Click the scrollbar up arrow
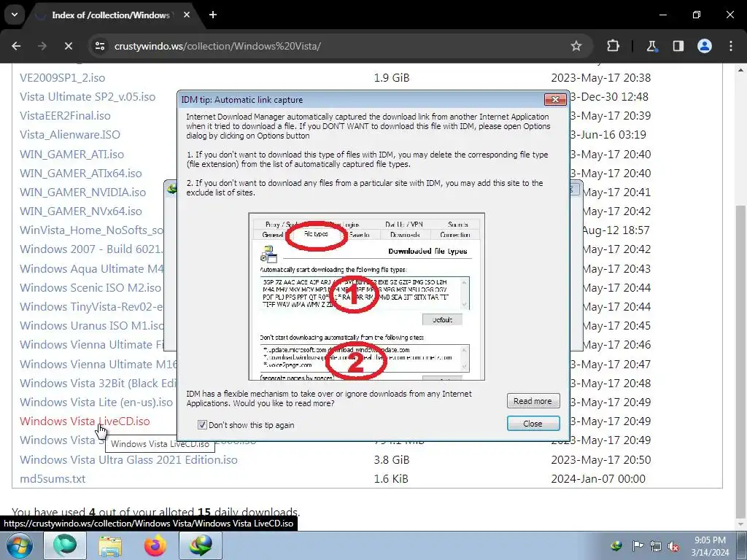Viewport: 747px width, 560px height. [741, 69]
